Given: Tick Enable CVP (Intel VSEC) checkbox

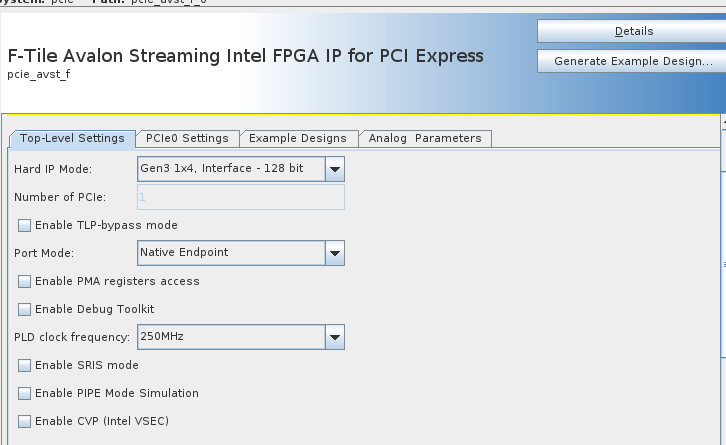Looking at the screenshot, I should click(25, 421).
